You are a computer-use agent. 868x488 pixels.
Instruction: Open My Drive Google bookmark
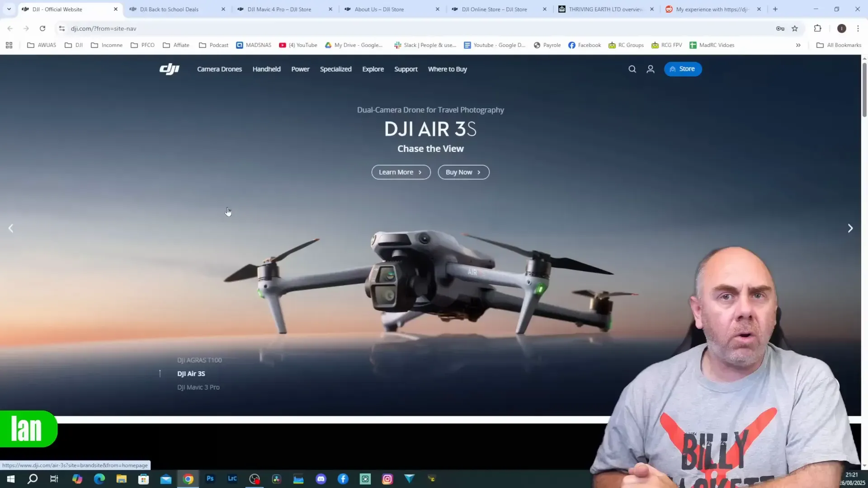[x=354, y=45]
